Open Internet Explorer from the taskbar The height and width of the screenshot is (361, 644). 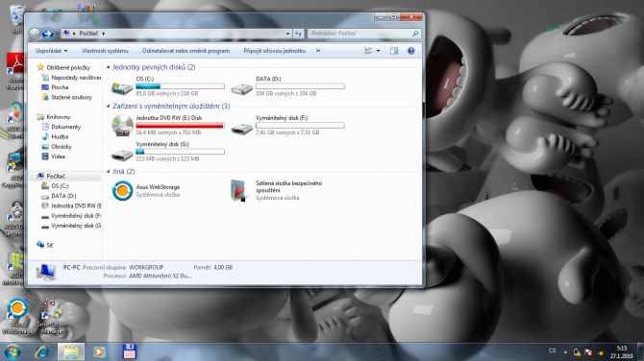42,352
